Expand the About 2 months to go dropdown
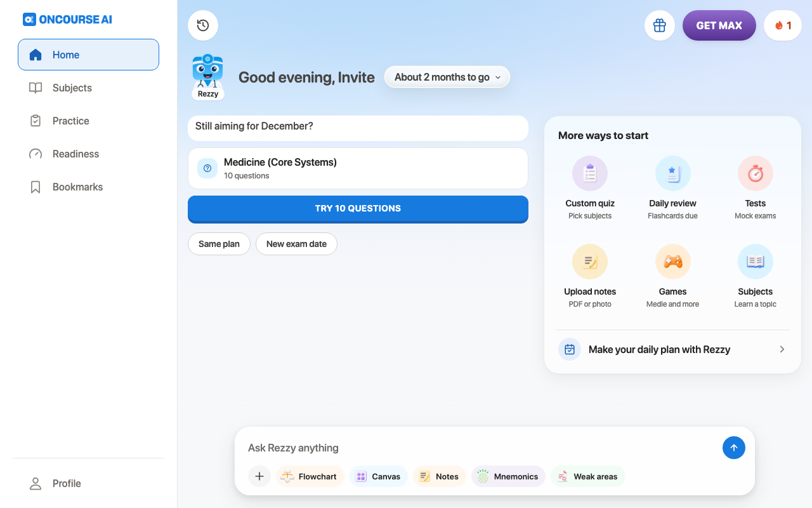This screenshot has width=812, height=508. pyautogui.click(x=447, y=77)
